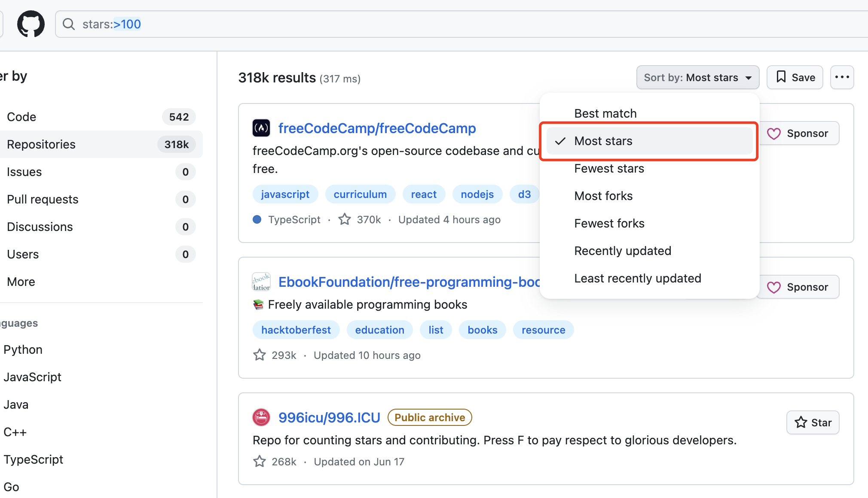Open the 996icu/996.ICU repository link
The image size is (868, 498).
point(329,417)
